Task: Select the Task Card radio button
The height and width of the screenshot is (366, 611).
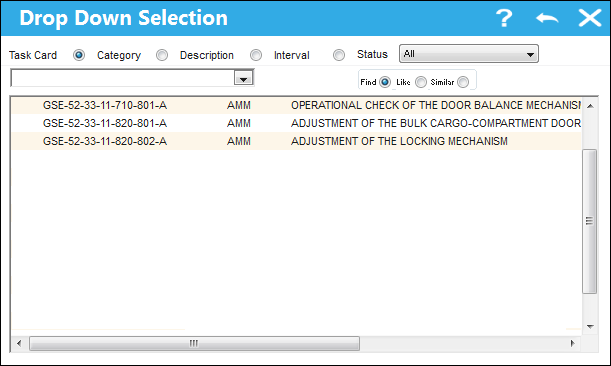Action: [79, 55]
